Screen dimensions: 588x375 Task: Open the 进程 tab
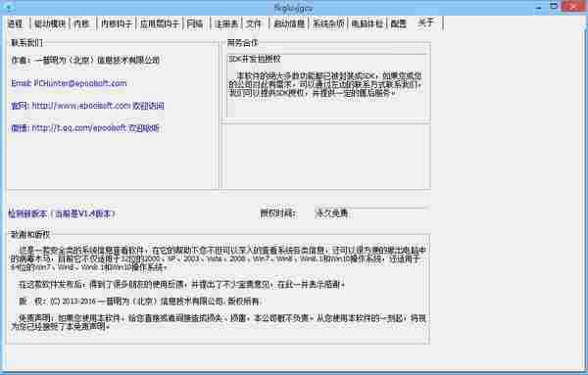[x=16, y=23]
